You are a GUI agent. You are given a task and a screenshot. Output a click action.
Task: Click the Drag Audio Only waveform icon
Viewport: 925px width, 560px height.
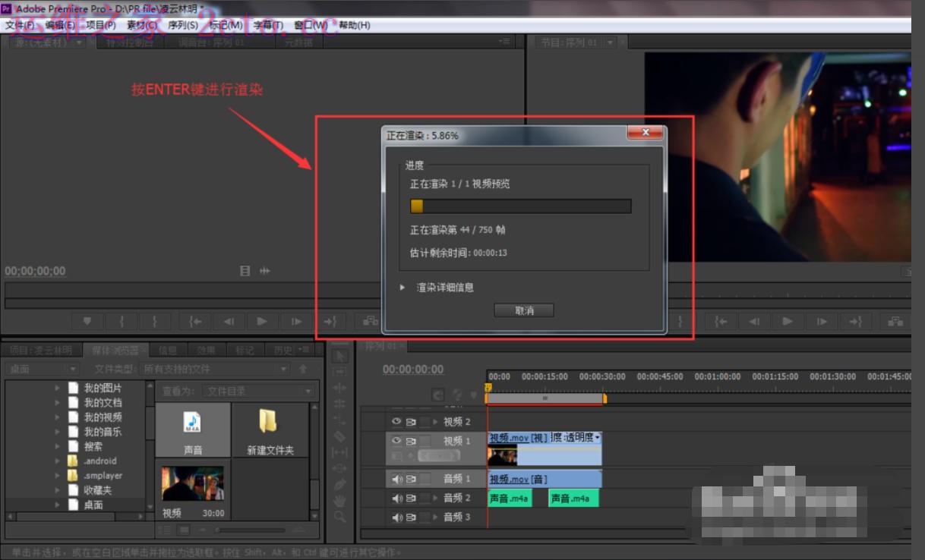[x=265, y=271]
